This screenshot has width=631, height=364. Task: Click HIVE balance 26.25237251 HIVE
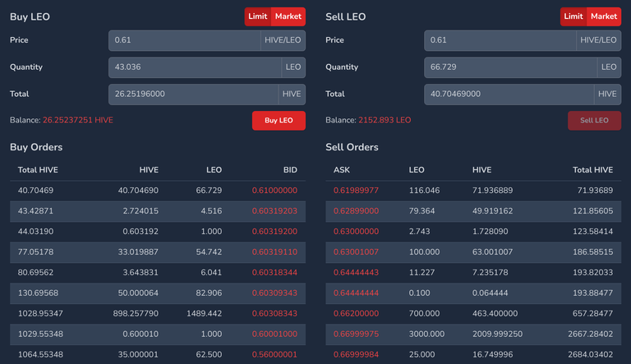pos(78,120)
